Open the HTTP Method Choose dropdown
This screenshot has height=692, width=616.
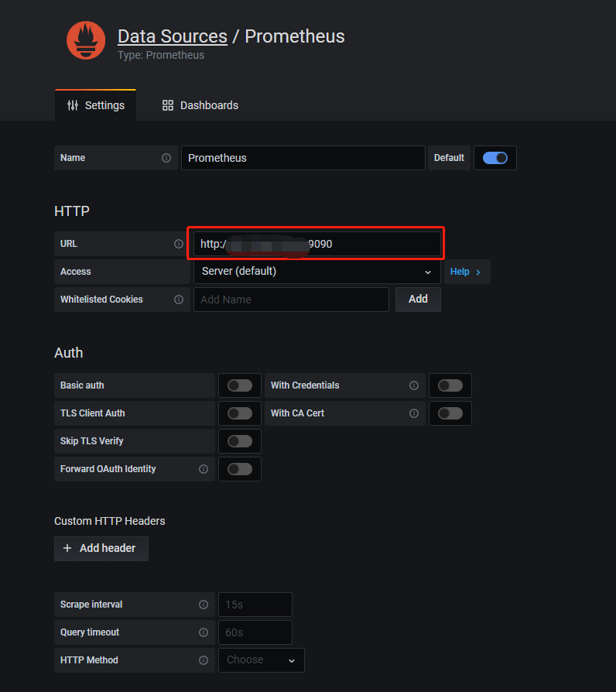(x=262, y=659)
